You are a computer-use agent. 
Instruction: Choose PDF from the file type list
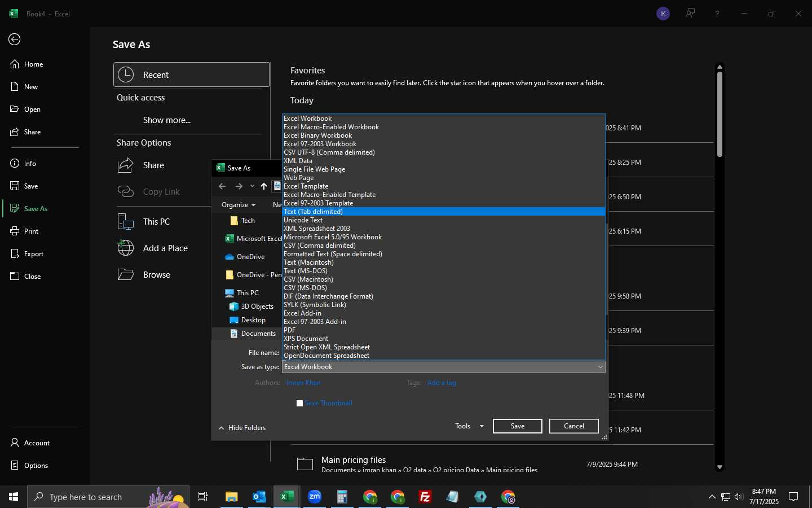444,330
